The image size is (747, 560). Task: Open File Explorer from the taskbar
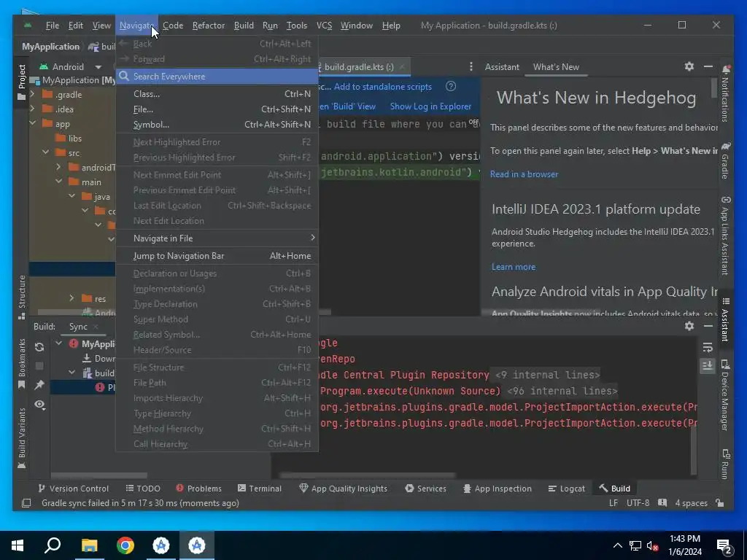pos(89,545)
